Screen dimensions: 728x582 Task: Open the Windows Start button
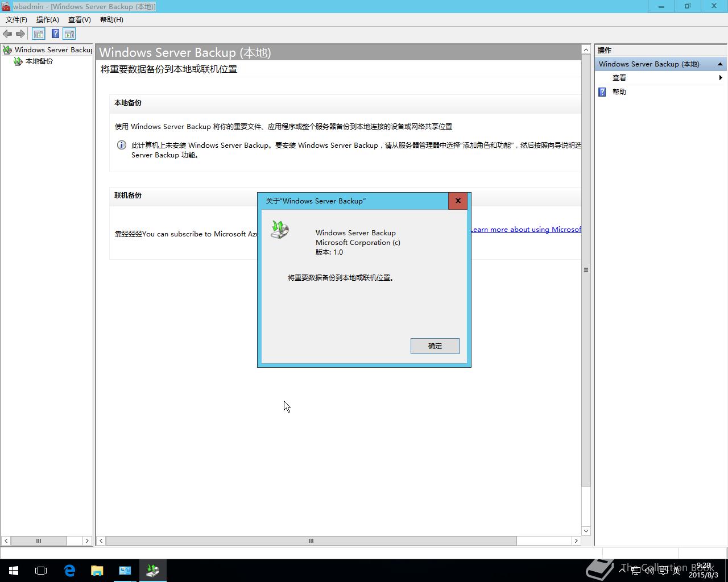[14, 571]
